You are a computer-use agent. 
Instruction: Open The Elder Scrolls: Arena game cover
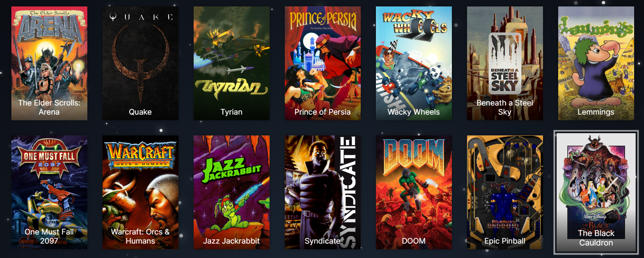click(49, 63)
